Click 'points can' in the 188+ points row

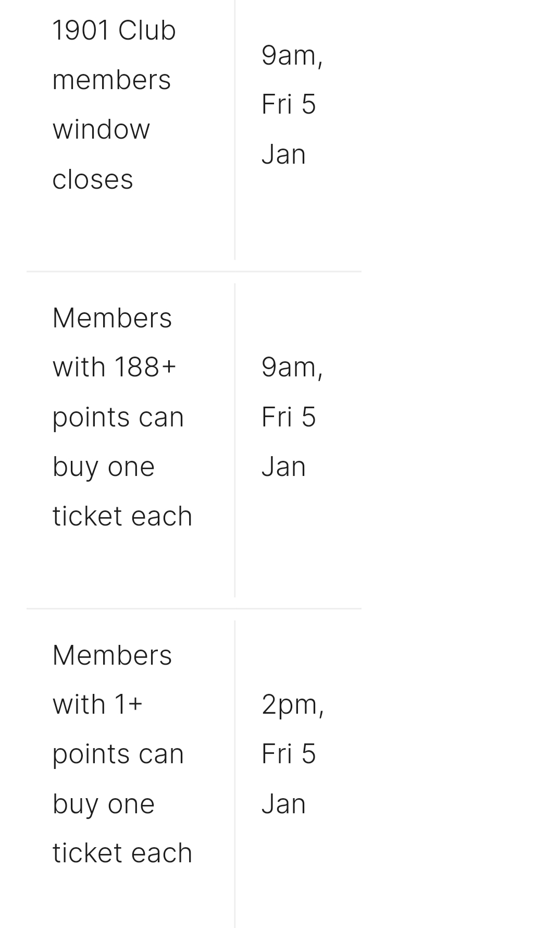coord(118,417)
